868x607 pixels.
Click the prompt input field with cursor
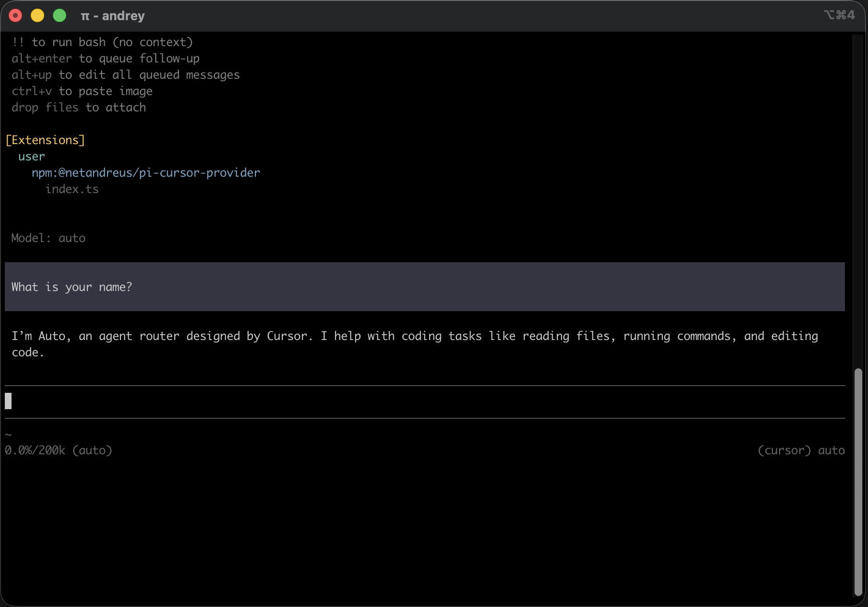click(x=425, y=401)
